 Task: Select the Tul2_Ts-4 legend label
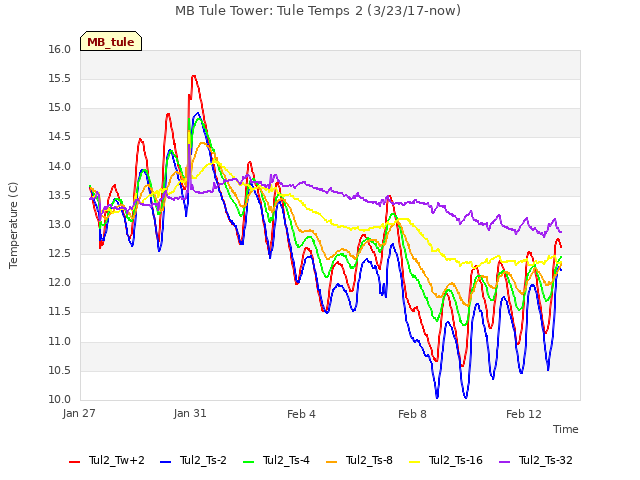(x=286, y=460)
